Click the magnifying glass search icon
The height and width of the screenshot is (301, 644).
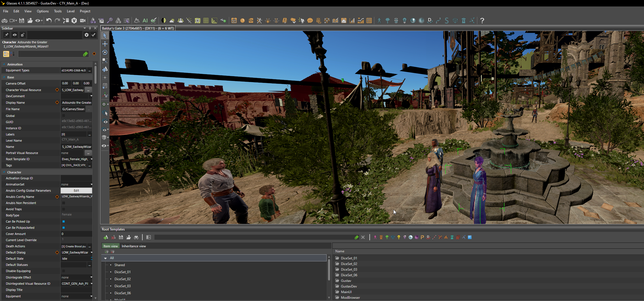pyautogui.click(x=110, y=21)
